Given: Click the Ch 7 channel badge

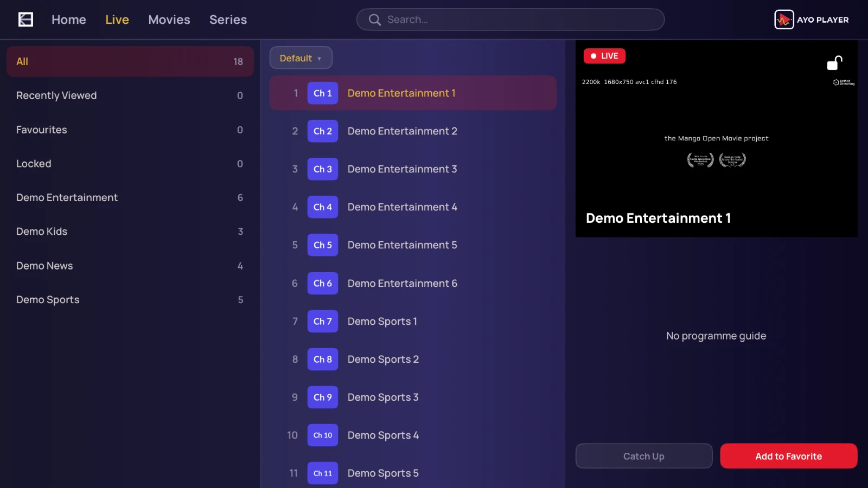Looking at the screenshot, I should point(323,322).
